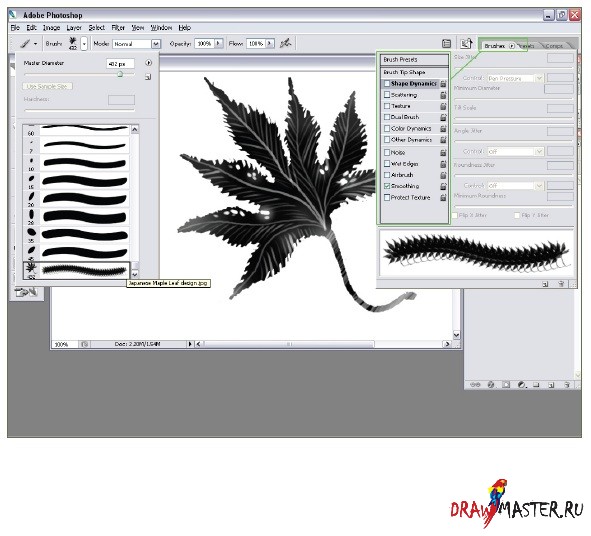Screen dimensions: 591x536
Task: Open the Window menu
Action: [x=161, y=28]
